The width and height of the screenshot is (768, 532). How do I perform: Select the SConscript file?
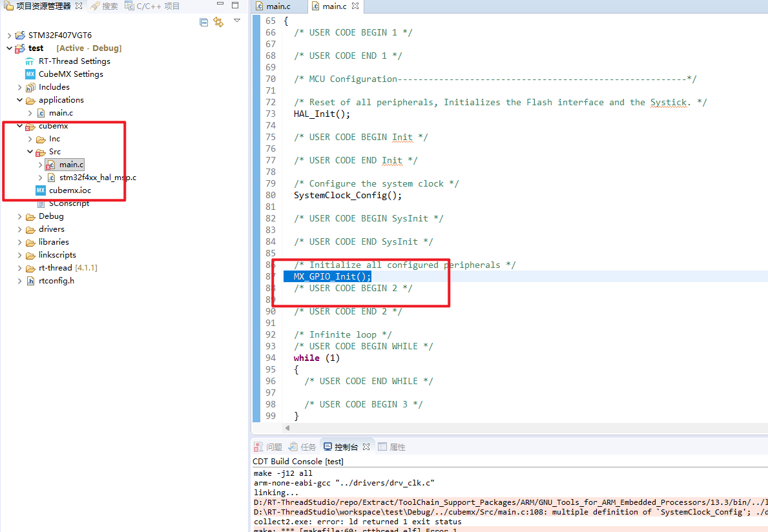point(68,203)
